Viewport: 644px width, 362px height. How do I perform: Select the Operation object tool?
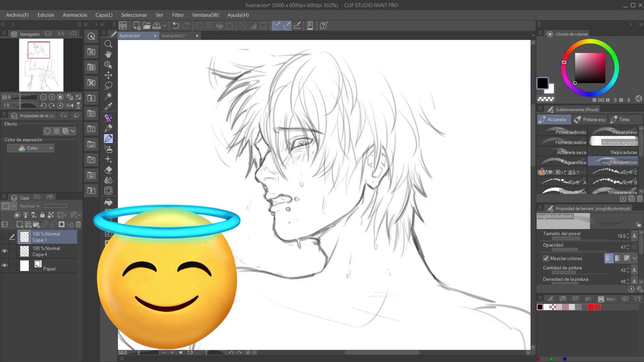pos(108,65)
